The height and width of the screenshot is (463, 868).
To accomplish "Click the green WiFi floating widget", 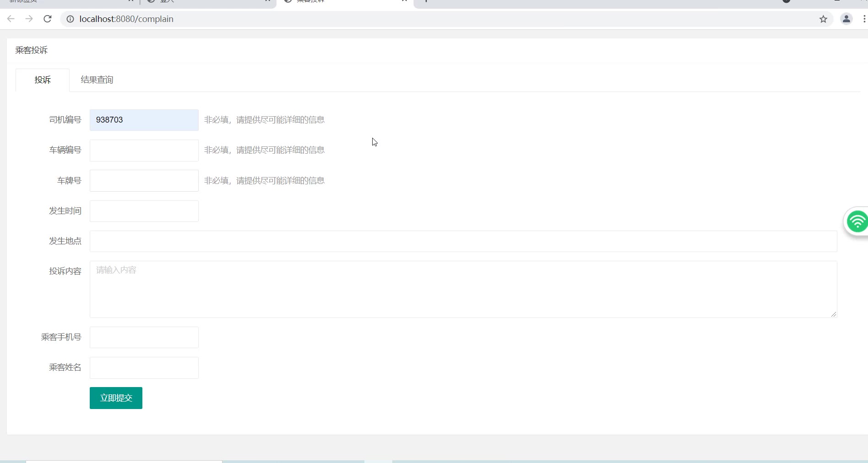I will tap(857, 222).
